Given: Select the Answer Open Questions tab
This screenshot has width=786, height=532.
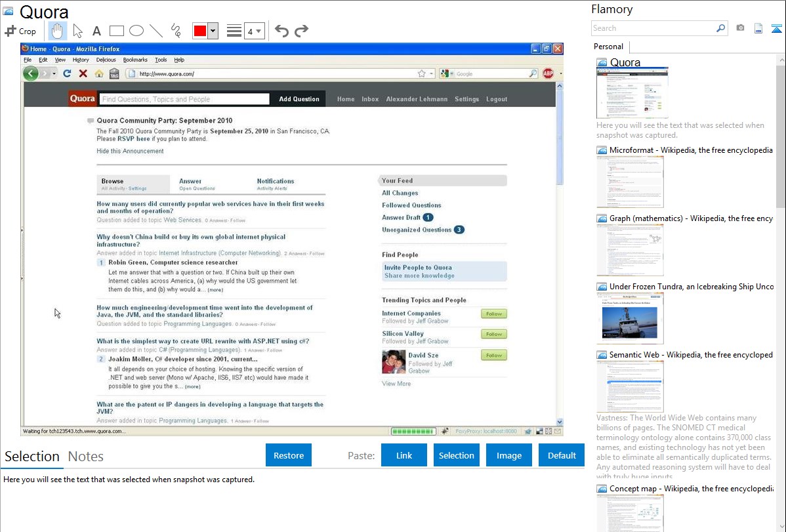Looking at the screenshot, I should [197, 184].
